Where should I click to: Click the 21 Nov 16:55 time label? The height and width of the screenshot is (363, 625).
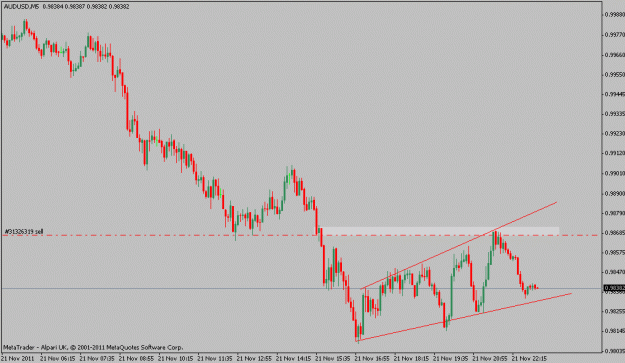(372, 358)
